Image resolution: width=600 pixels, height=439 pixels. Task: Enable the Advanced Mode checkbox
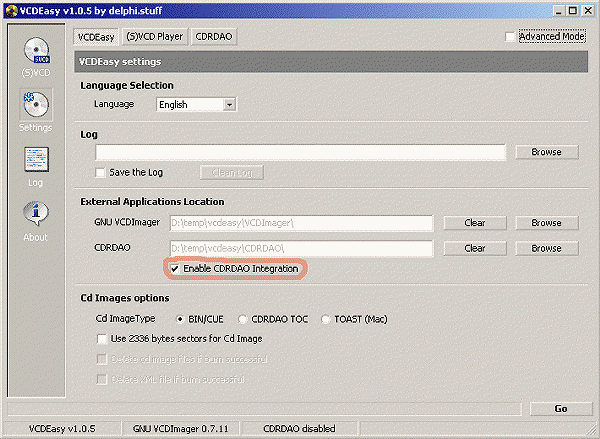pos(510,37)
